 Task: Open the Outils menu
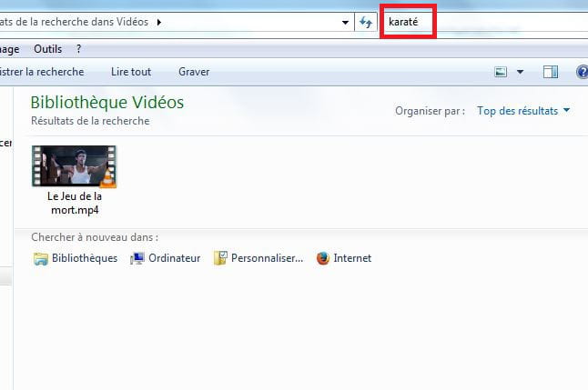tap(47, 49)
